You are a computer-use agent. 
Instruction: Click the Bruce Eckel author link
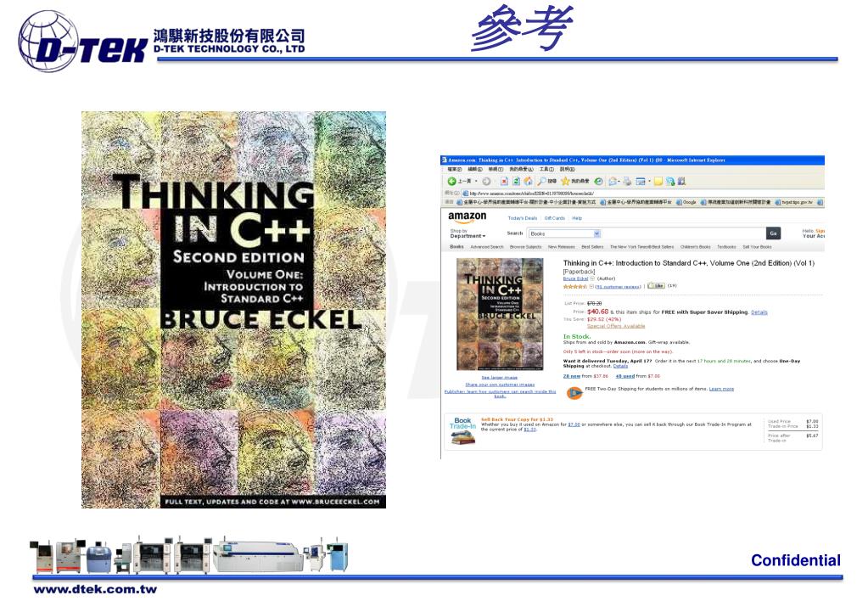coord(576,278)
